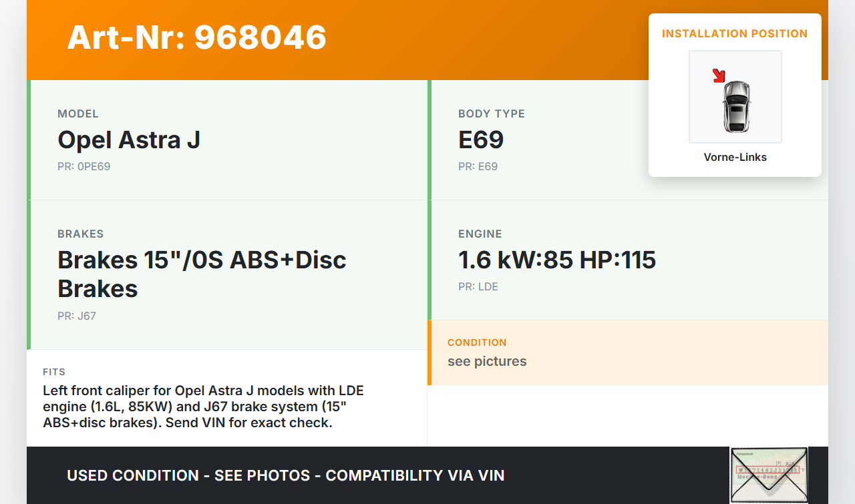Click the orange CONDITION label
This screenshot has height=504, width=855.
pyautogui.click(x=477, y=342)
